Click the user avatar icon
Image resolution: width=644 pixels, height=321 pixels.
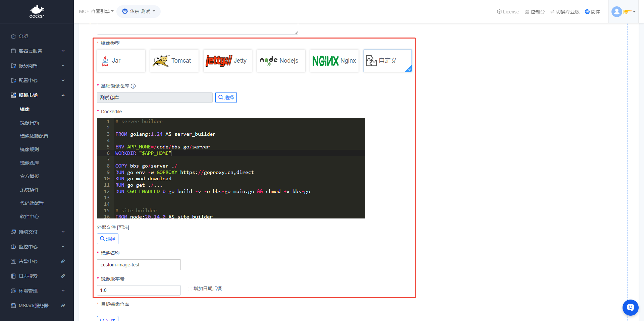[x=616, y=12]
